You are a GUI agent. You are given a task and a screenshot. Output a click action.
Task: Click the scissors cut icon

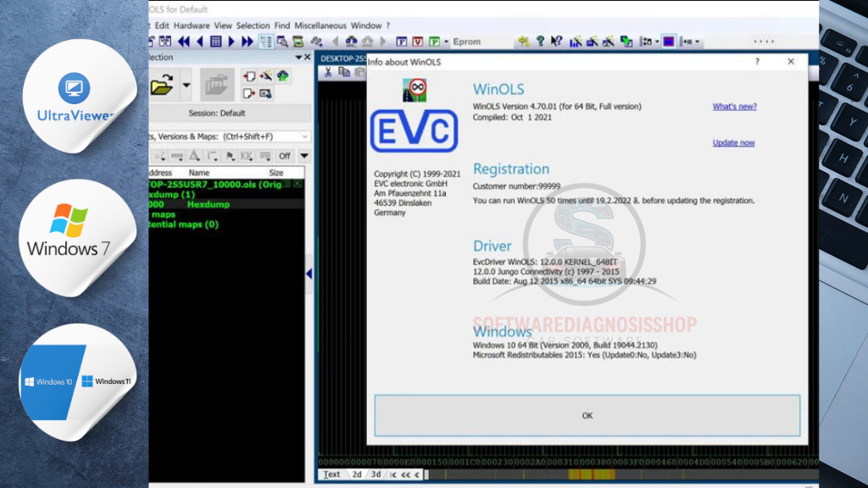pos(328,72)
